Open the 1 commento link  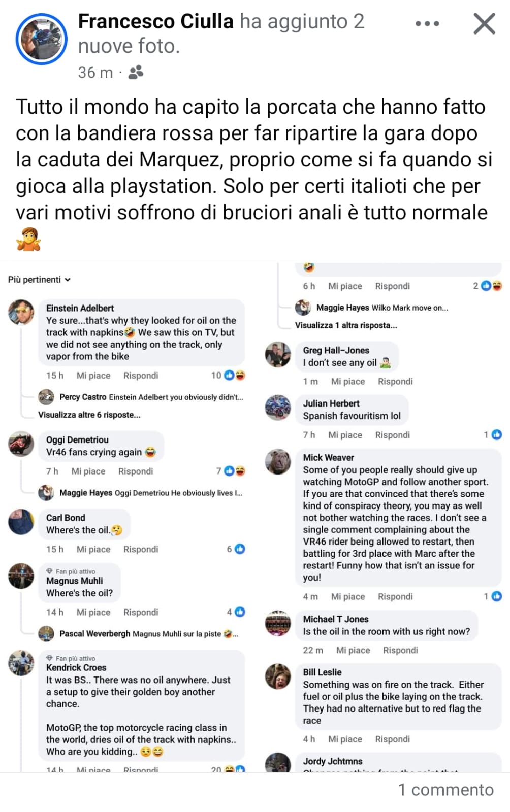tap(446, 790)
